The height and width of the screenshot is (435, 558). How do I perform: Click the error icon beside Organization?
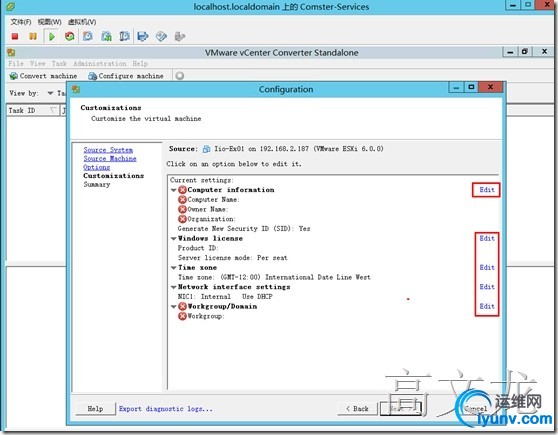point(183,219)
